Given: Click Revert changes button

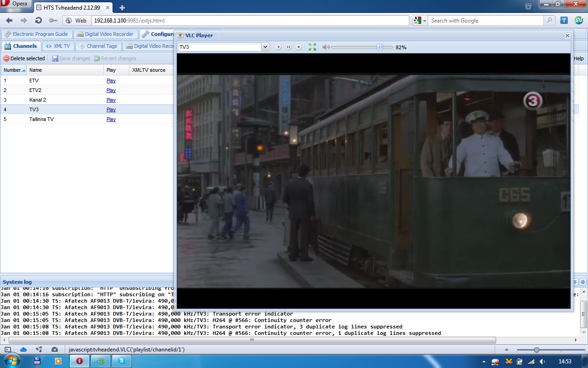Looking at the screenshot, I should (115, 58).
